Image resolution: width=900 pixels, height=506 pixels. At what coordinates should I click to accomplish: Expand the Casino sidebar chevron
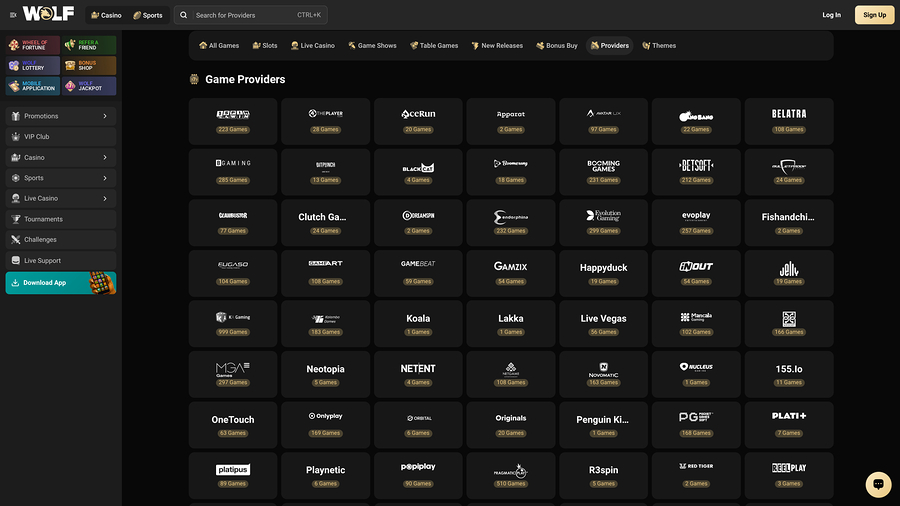(x=105, y=157)
